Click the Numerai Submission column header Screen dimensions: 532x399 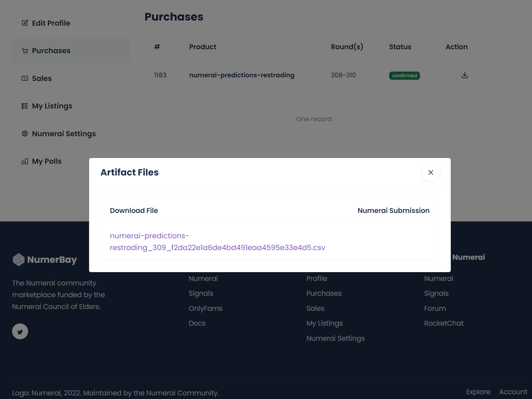[x=393, y=211]
